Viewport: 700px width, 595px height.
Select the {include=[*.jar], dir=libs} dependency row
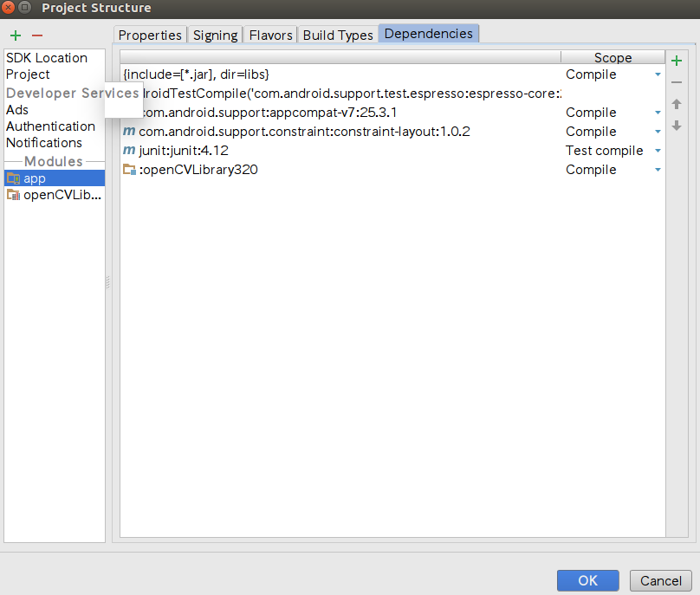point(392,74)
